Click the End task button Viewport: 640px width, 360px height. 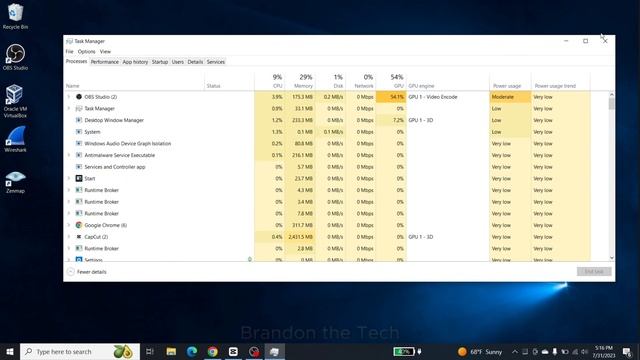(594, 271)
